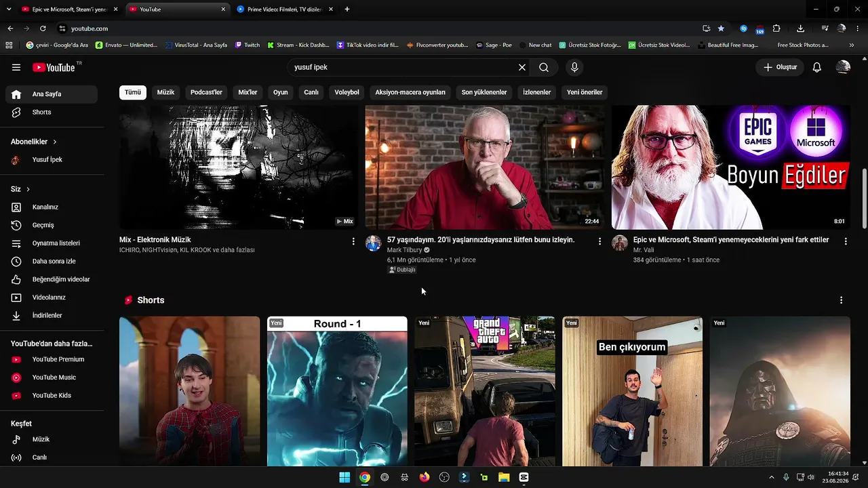The height and width of the screenshot is (488, 868).
Task: Click the Shazam extension icon
Action: point(743,28)
